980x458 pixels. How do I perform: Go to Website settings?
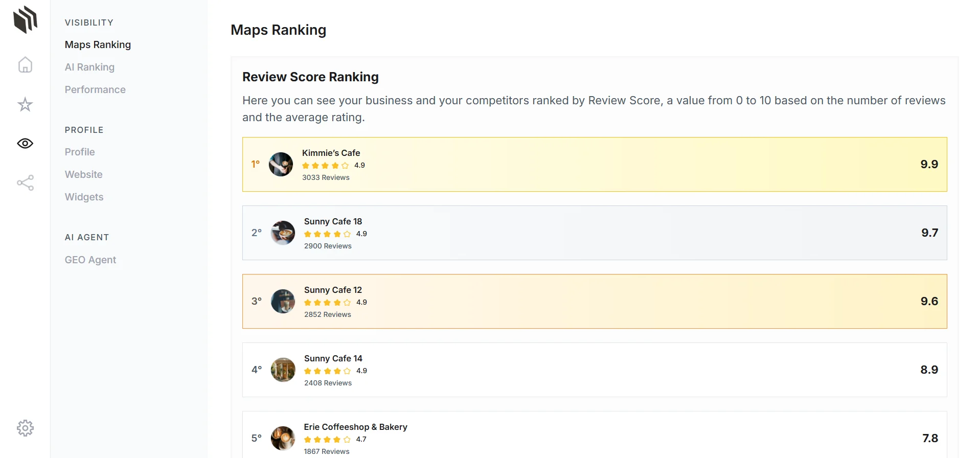point(84,174)
